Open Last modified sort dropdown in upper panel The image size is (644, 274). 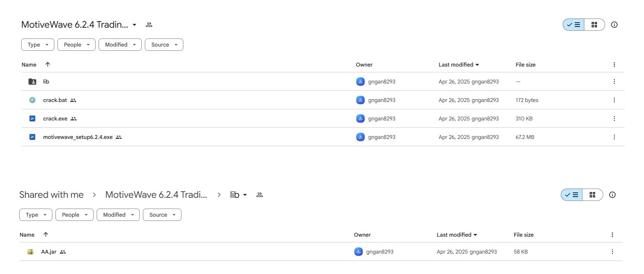tap(459, 65)
